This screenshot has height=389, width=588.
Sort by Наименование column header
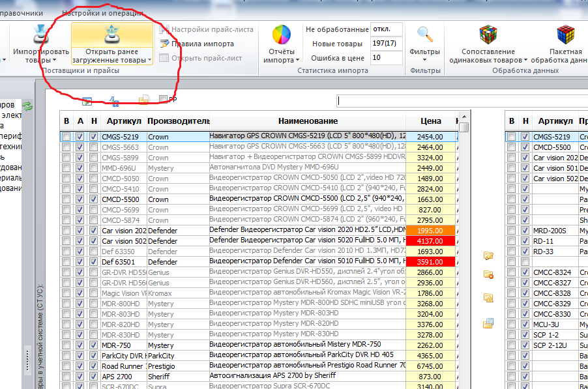point(308,121)
